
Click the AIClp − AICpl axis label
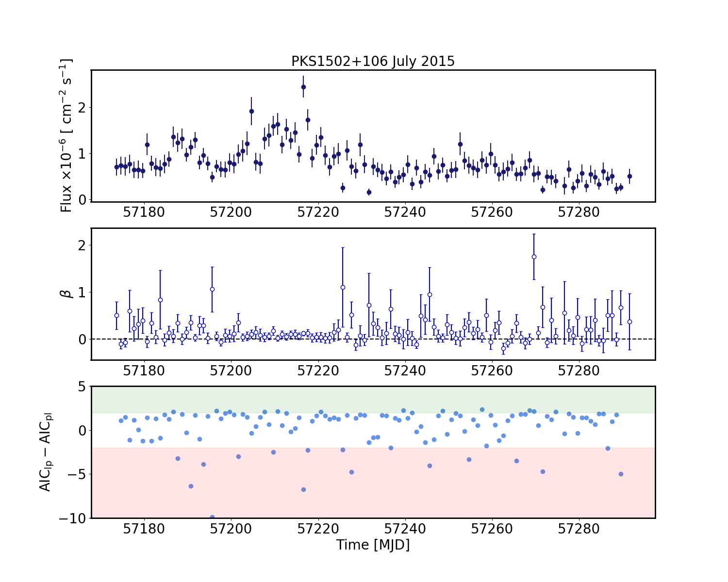click(x=46, y=452)
